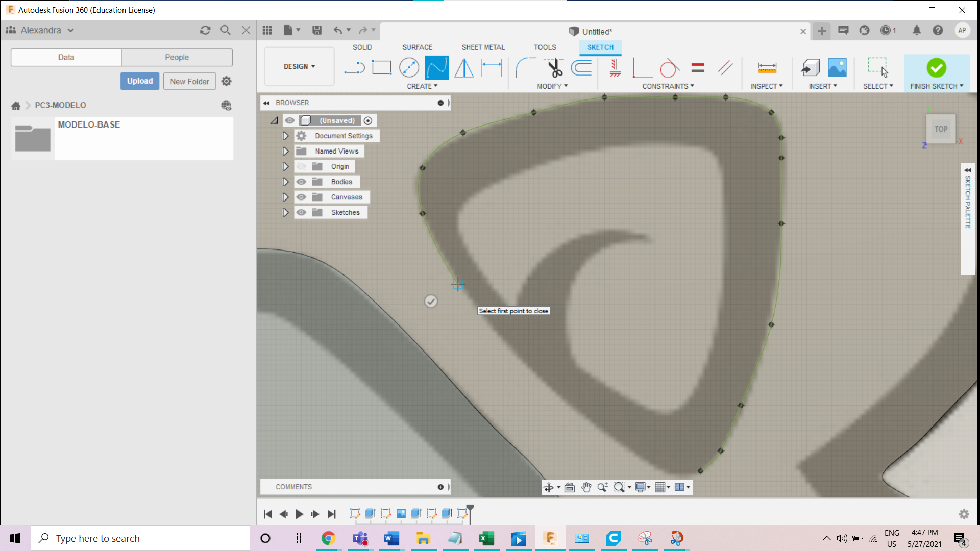Search in the data panel
The image size is (980, 551).
225,30
